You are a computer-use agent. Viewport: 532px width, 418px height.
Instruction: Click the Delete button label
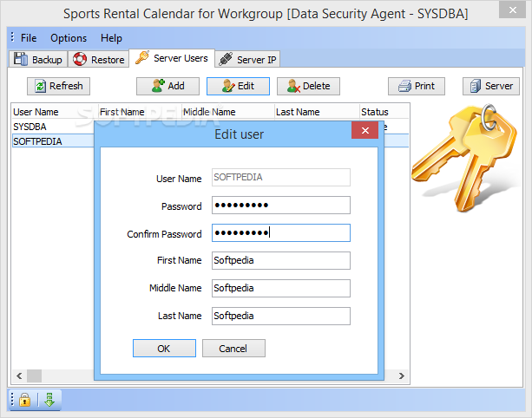tap(316, 86)
